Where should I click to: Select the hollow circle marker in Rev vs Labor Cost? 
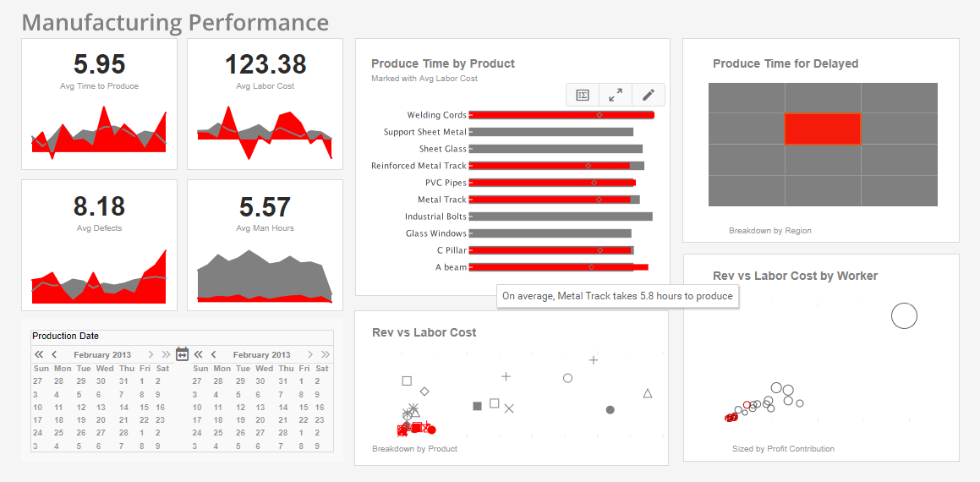[567, 378]
